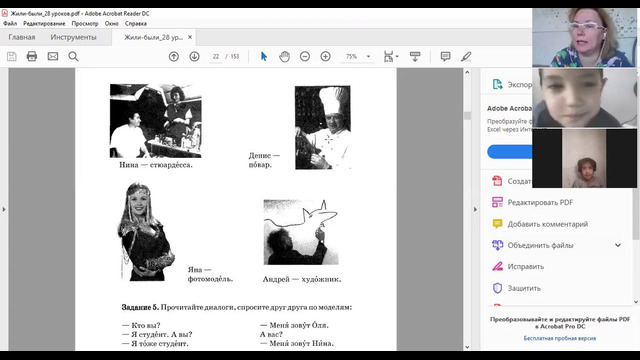Viewport: 640px width, 360px height.
Task: Click the Нина стюардесса photo
Action: pos(156,121)
